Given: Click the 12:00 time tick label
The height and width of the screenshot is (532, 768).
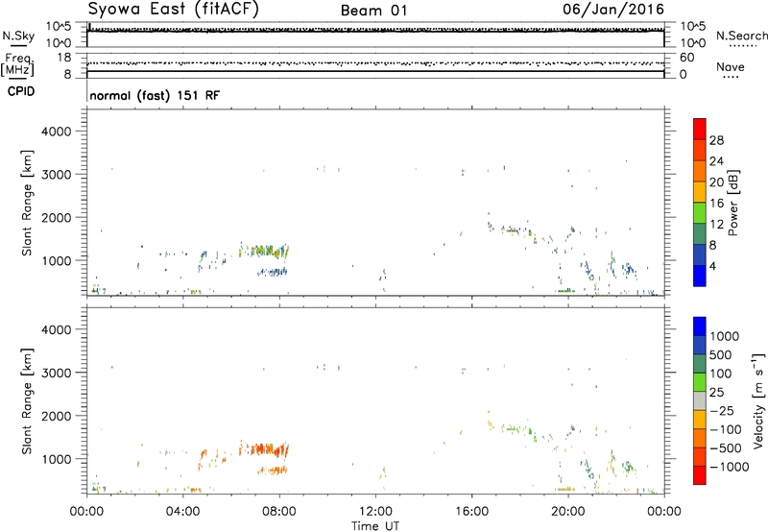Looking at the screenshot, I should coord(375,512).
